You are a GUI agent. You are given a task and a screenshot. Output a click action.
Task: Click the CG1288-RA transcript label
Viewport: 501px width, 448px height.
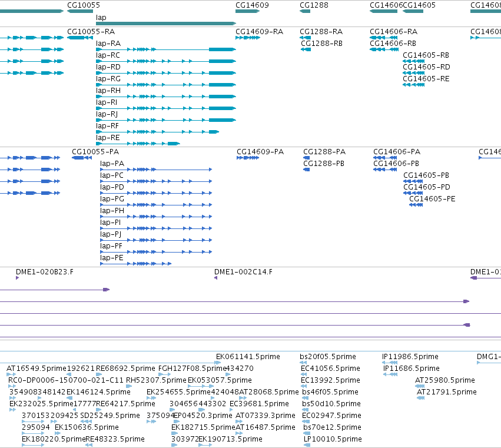321,32
